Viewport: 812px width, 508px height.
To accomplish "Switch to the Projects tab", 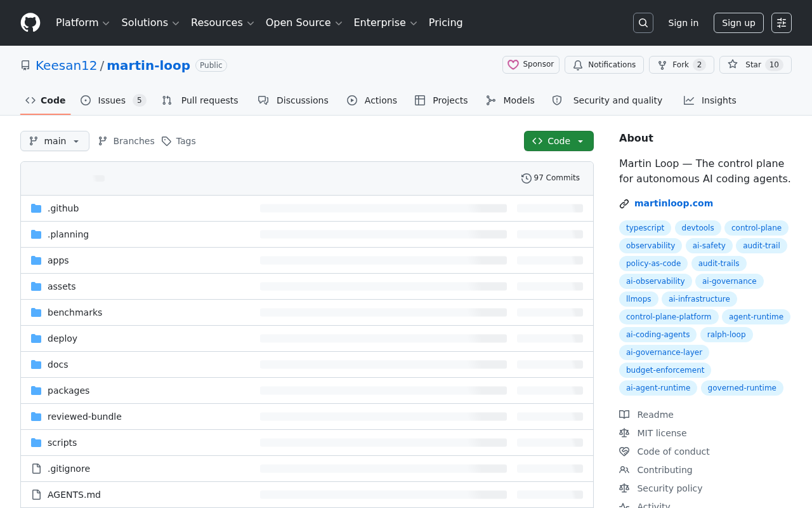I will 442,100.
